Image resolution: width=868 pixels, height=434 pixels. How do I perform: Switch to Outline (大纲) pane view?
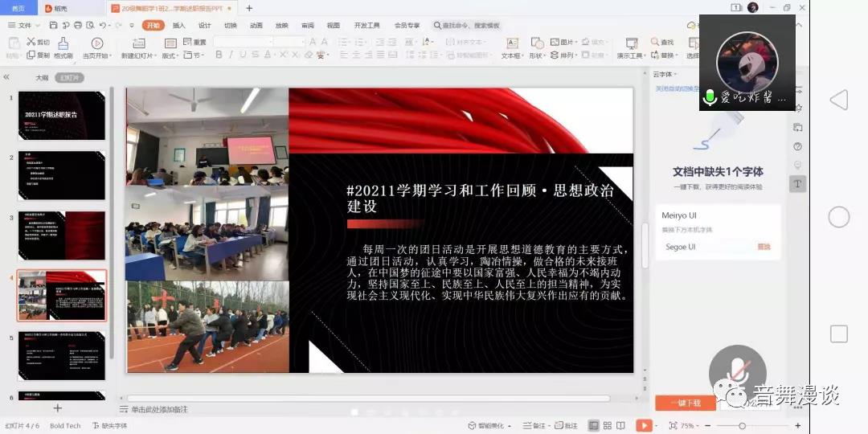42,78
